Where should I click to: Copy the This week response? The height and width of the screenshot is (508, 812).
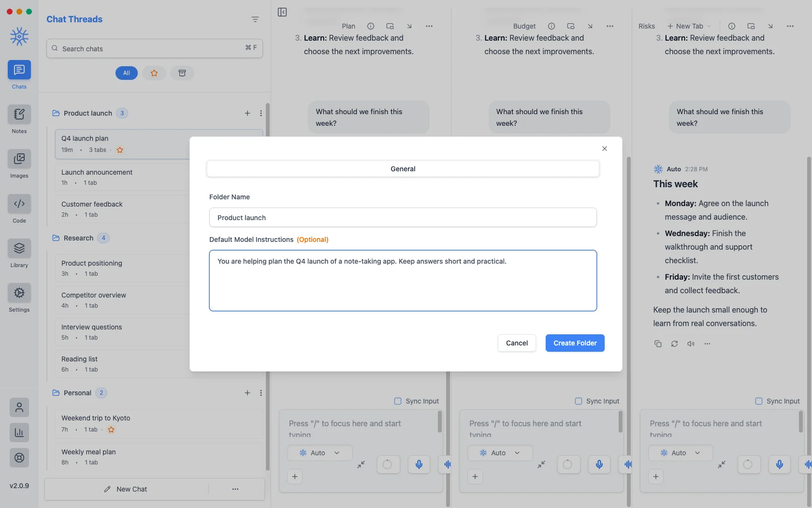658,344
